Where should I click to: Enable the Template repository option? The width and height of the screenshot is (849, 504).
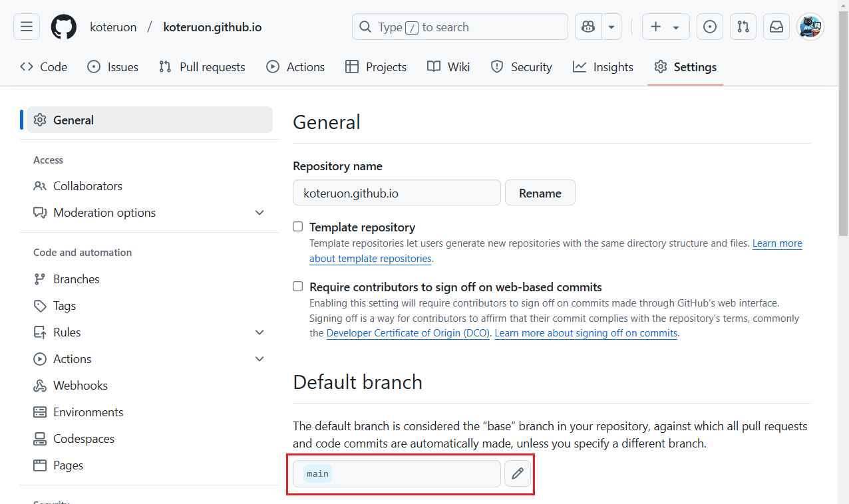tap(297, 226)
